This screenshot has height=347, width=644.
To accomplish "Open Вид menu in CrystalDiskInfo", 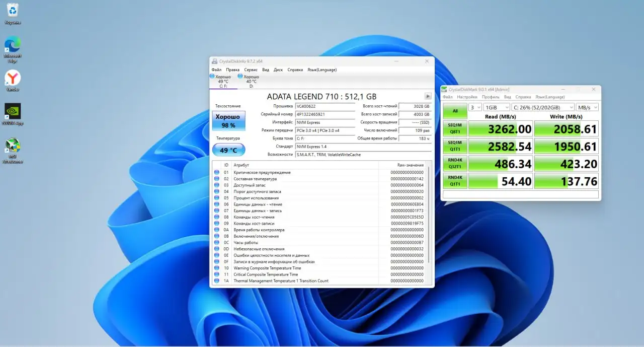I will click(266, 70).
